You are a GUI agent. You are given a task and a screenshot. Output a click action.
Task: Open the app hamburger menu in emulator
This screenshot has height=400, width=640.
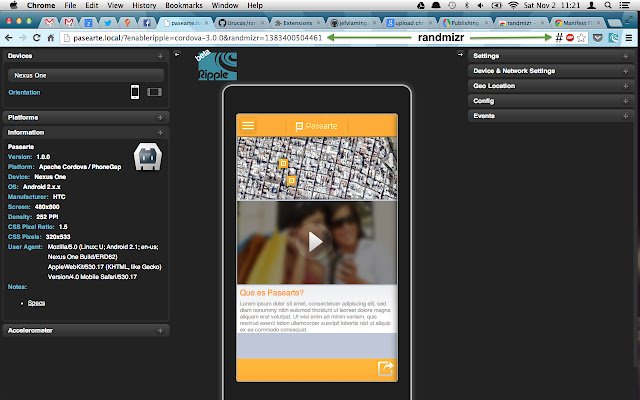pos(248,125)
